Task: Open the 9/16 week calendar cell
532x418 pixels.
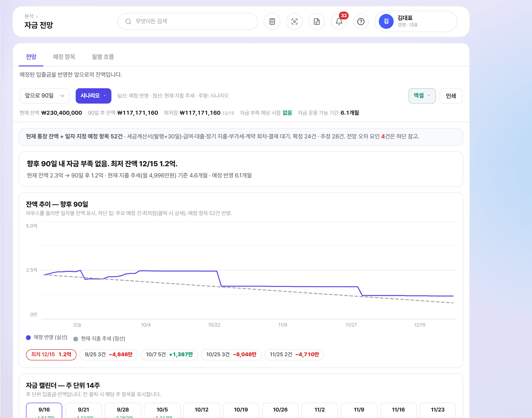Action: (x=44, y=410)
